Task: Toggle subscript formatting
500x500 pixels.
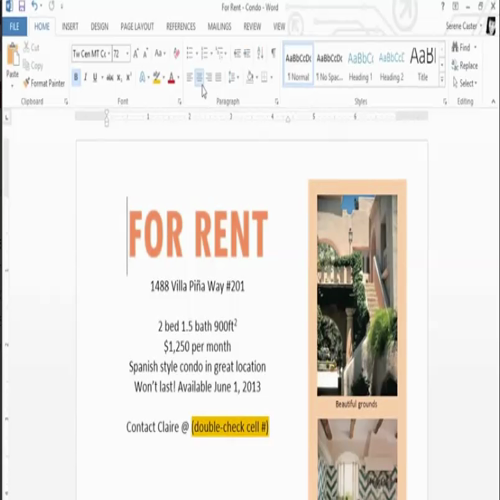Action: coord(119,78)
